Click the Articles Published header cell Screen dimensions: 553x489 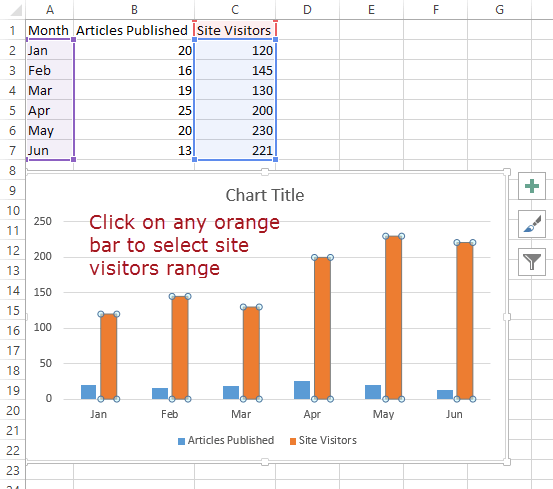[x=134, y=30]
